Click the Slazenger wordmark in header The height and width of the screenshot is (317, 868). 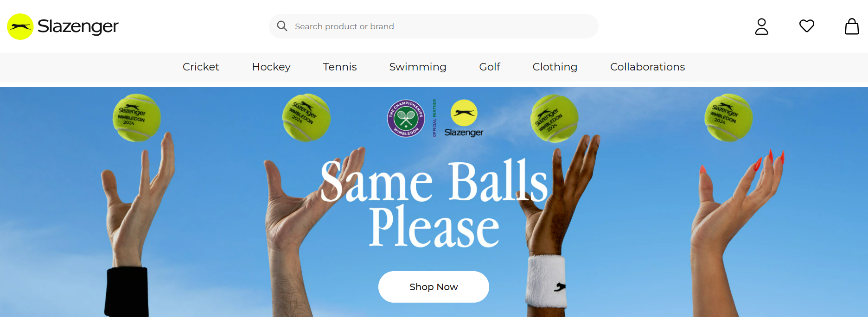[78, 26]
